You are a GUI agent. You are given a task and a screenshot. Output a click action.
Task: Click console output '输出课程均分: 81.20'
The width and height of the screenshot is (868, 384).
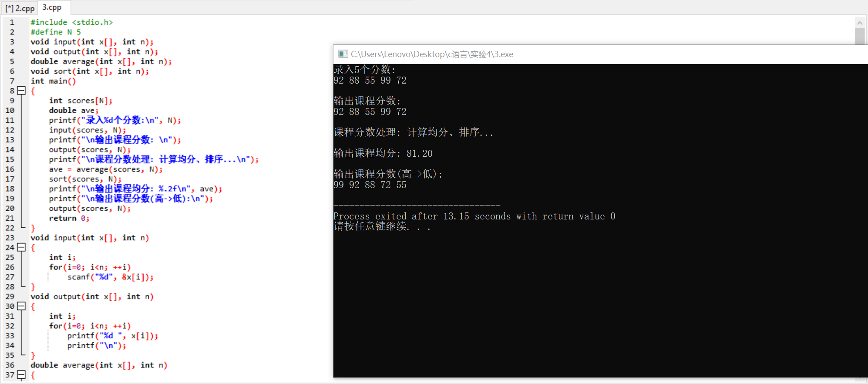383,153
